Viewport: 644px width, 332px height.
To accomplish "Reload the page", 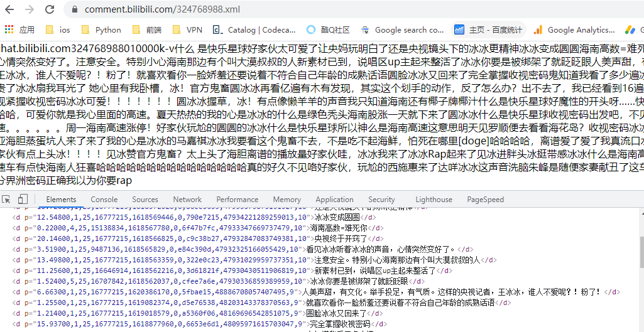I will tap(50, 9).
